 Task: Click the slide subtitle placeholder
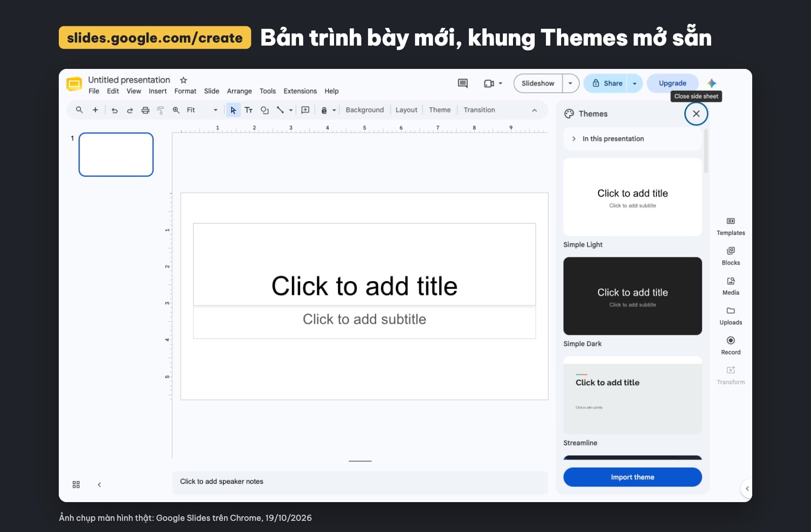coord(364,322)
